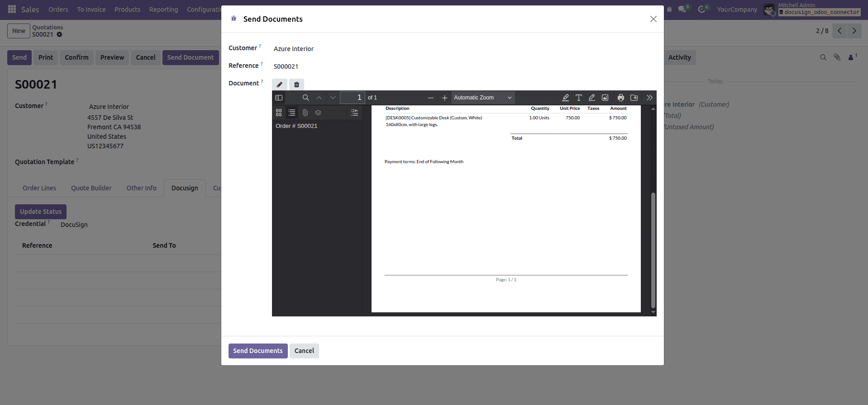Switch to the Order Lines tab

pyautogui.click(x=39, y=188)
